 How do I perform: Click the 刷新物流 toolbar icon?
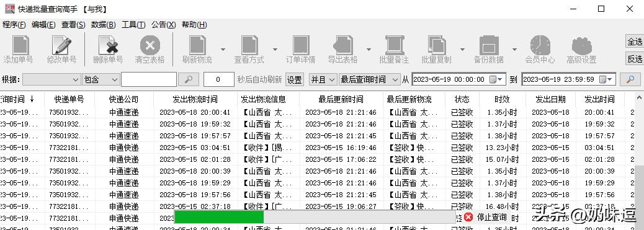point(197,45)
